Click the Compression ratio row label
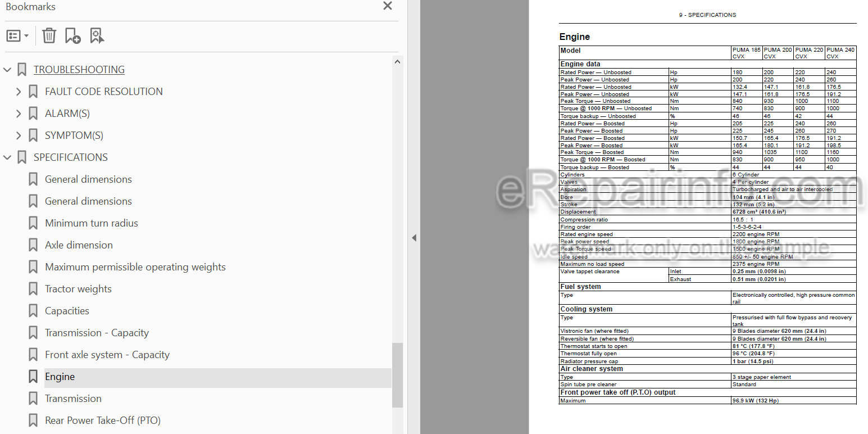This screenshot has width=868, height=434. click(584, 220)
